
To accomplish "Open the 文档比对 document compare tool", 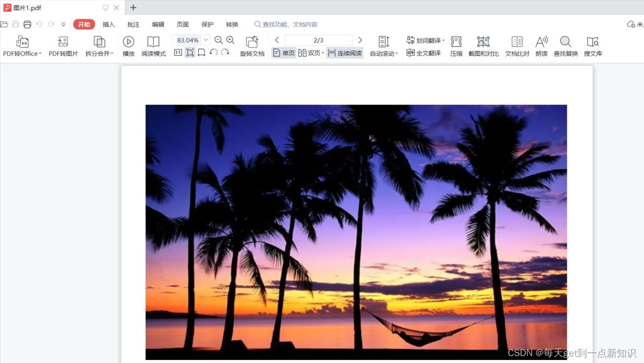I will point(517,46).
